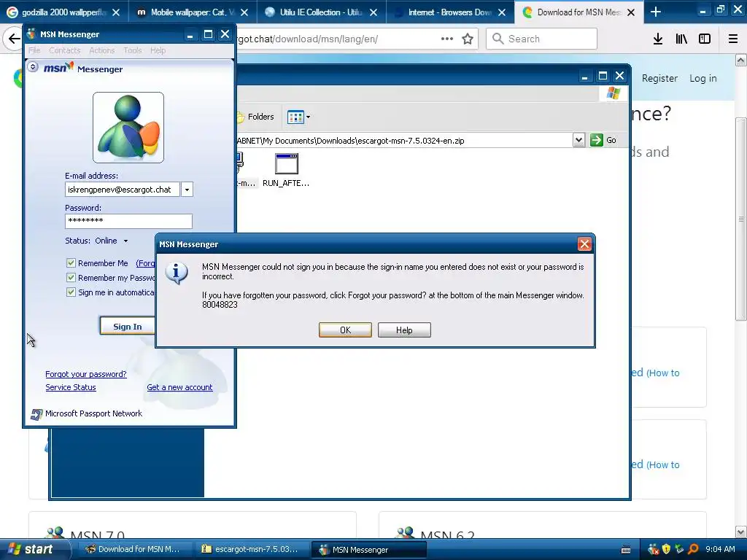The image size is (747, 560).
Task: Click the yellow security shield tray icon
Action: tap(666, 549)
